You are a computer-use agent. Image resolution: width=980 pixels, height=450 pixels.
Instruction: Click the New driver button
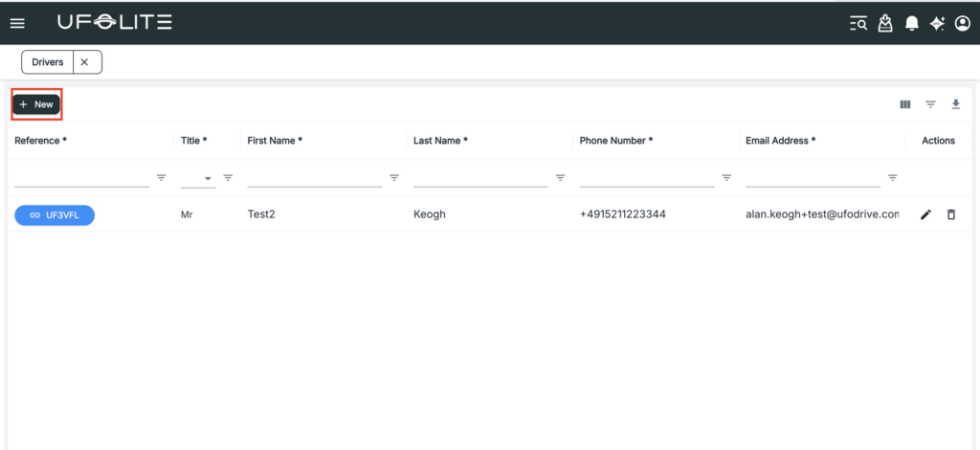coord(36,104)
